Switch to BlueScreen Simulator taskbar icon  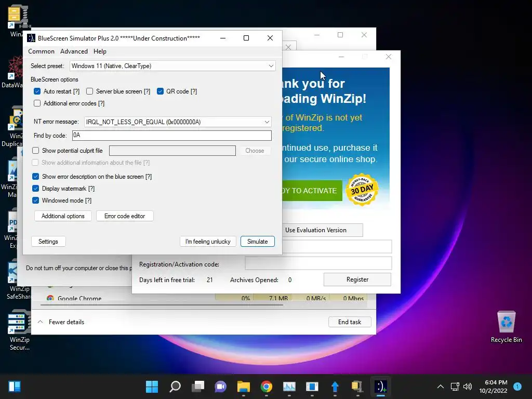point(380,387)
